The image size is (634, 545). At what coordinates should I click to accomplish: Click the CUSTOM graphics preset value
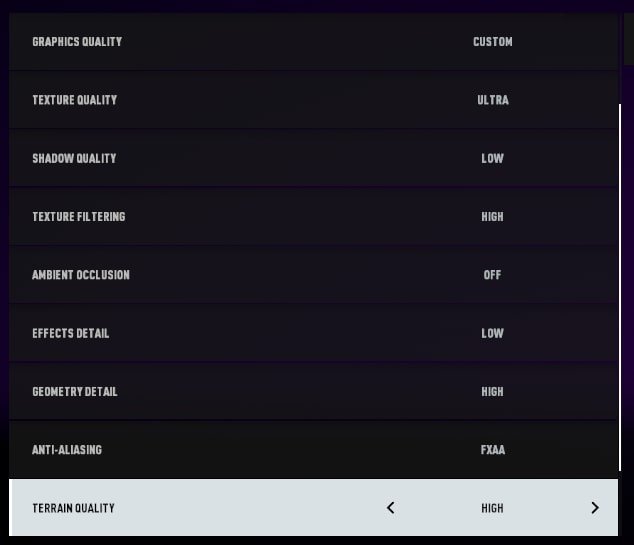493,42
